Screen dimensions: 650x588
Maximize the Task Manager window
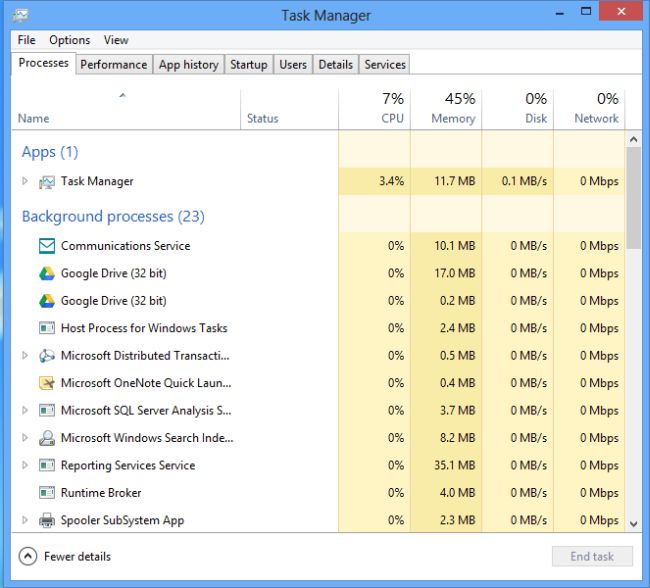pyautogui.click(x=586, y=12)
